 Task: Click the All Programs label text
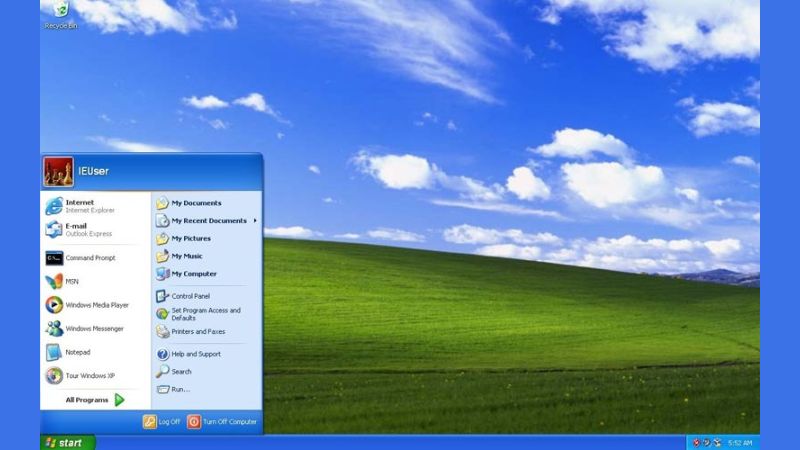point(87,400)
